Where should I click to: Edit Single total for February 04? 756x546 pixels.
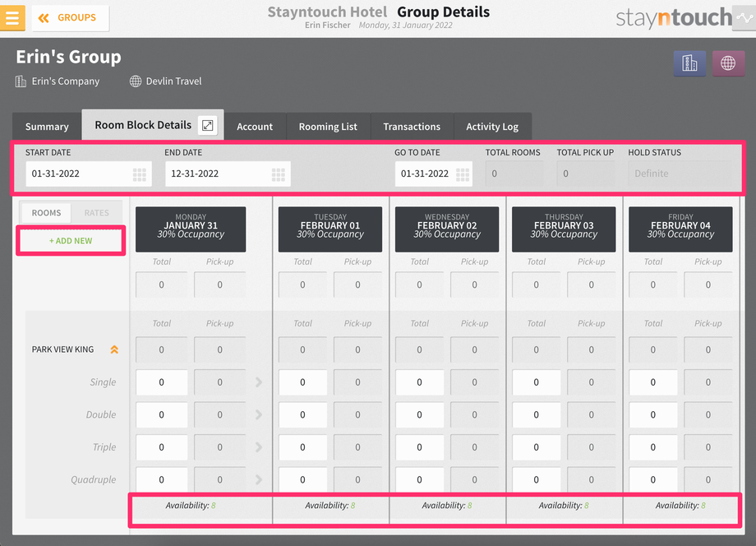click(x=652, y=382)
